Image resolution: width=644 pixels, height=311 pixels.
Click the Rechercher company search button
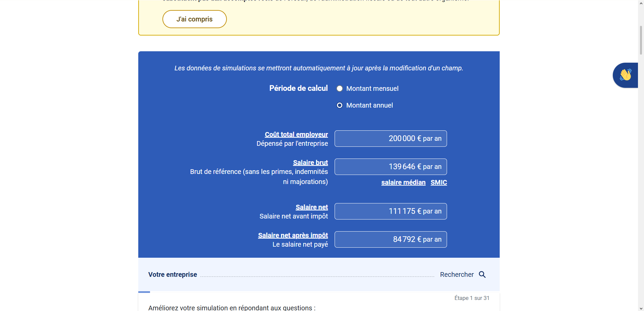pyautogui.click(x=463, y=274)
